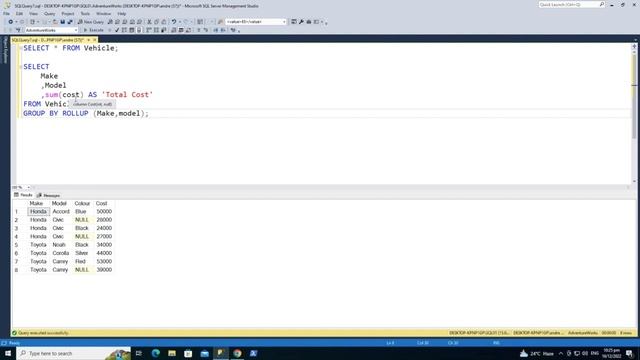640x360 pixels.
Task: Click the Save All icon
Action: (70, 22)
